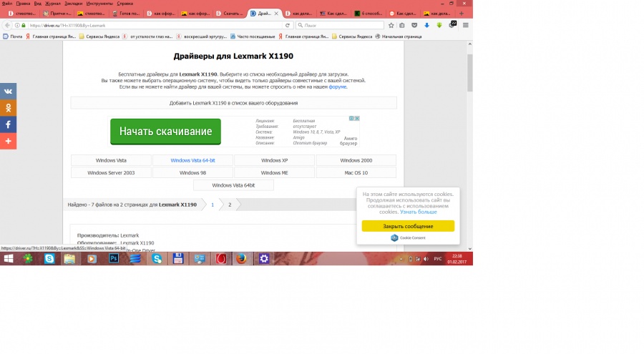Show bookmarks list icon in toolbar
This screenshot has width=644, height=354.
(x=402, y=26)
